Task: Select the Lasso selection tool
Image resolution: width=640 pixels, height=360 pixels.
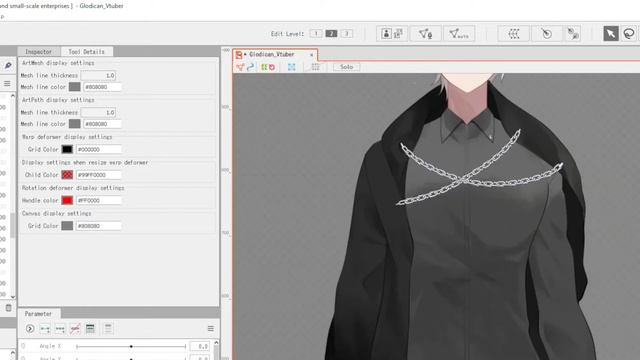Action: coord(629,33)
